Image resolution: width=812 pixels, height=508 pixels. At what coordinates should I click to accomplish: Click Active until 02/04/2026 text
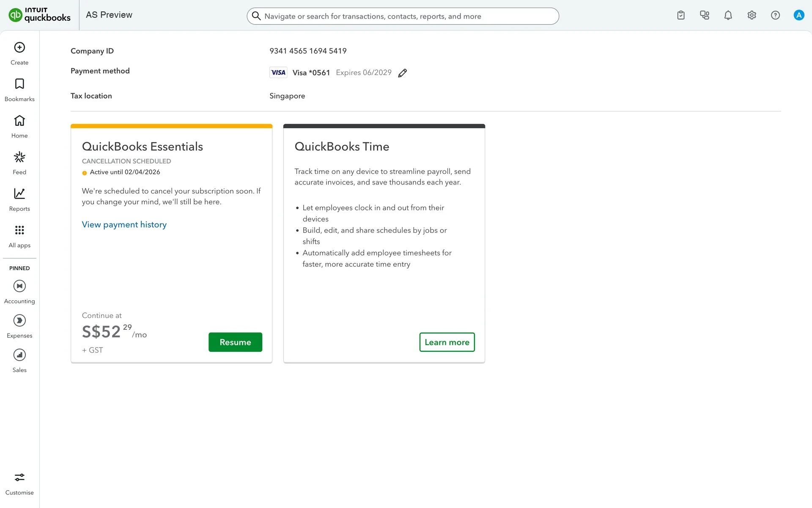click(125, 172)
